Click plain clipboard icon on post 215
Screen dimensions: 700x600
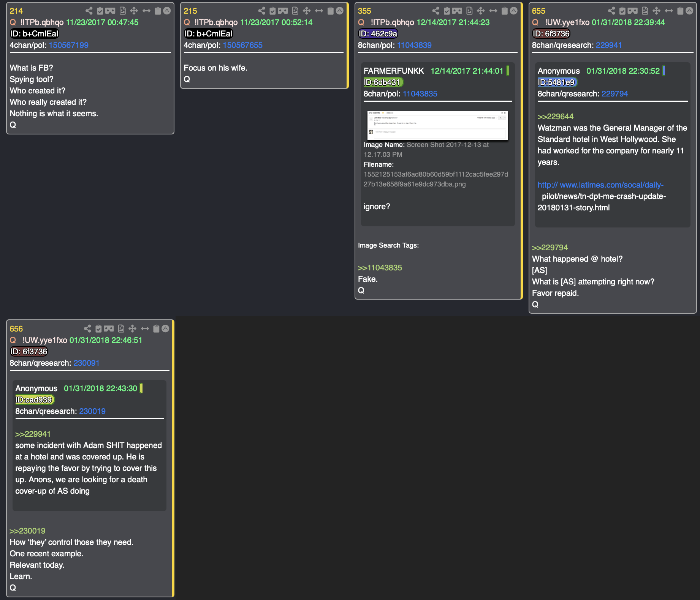331,11
